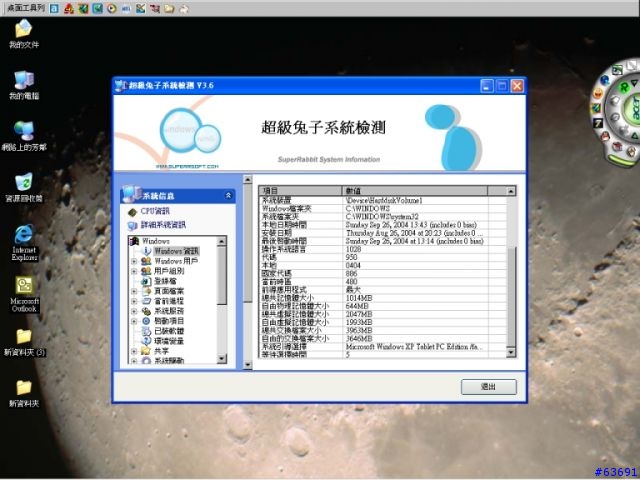Click the red 'A' icon in 桌面工具列
Viewport: 640px width, 480px height.
(x=69, y=8)
